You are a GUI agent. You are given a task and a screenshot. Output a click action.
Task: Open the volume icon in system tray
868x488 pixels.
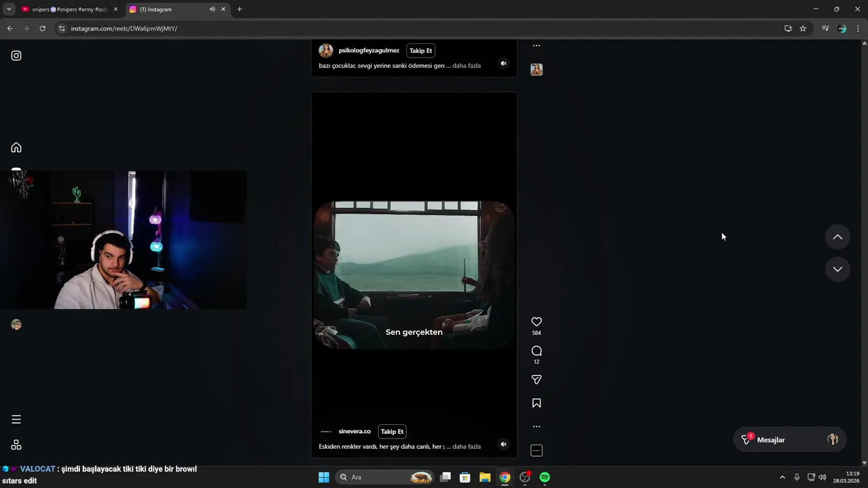(x=823, y=477)
